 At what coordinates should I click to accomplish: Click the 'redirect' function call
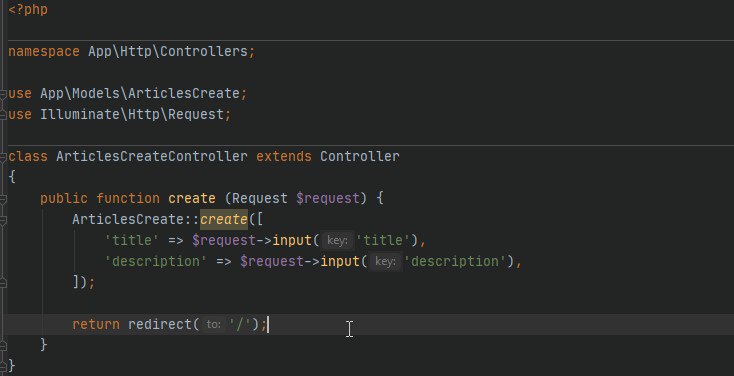[160, 324]
